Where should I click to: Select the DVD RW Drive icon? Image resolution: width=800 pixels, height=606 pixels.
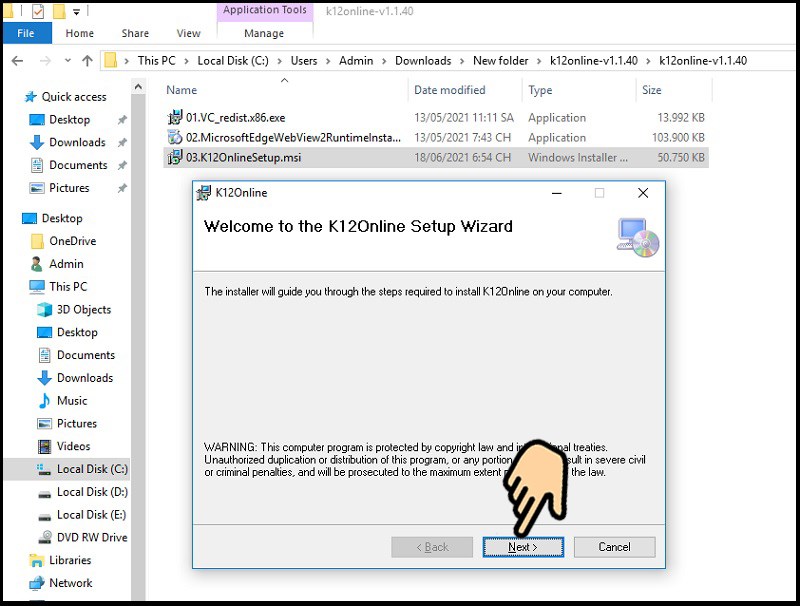click(x=44, y=537)
